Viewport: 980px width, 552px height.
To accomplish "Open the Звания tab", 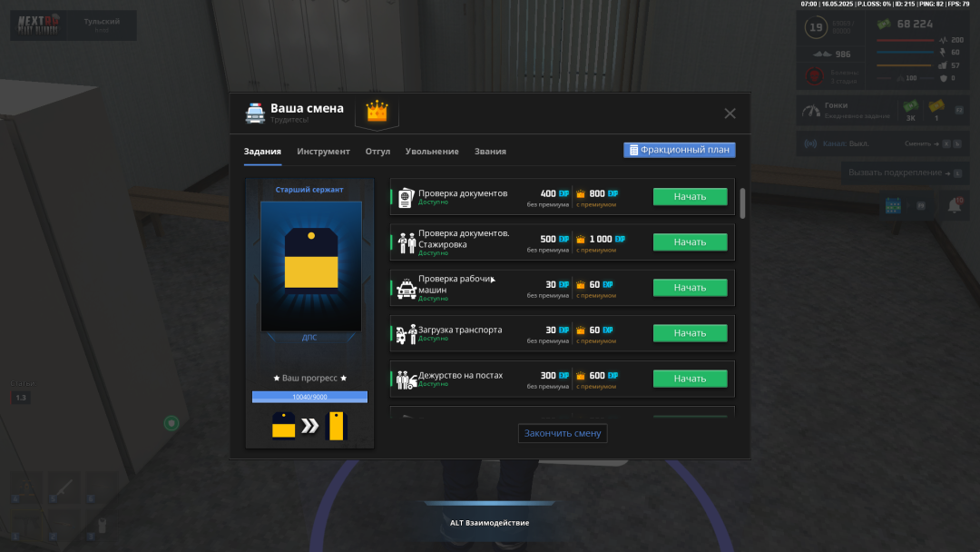I will pos(490,152).
